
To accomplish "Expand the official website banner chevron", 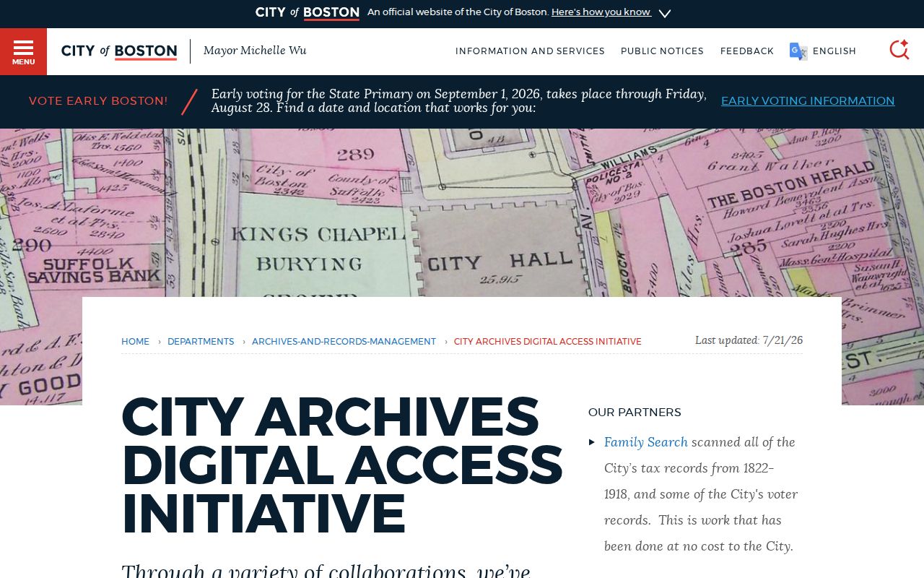I will (665, 13).
